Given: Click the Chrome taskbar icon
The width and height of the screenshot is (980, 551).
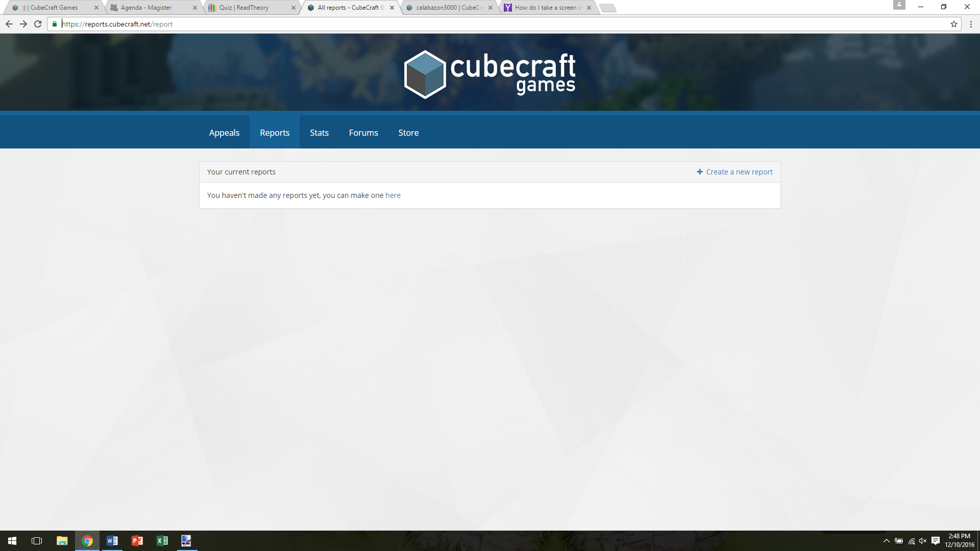Looking at the screenshot, I should 87,541.
